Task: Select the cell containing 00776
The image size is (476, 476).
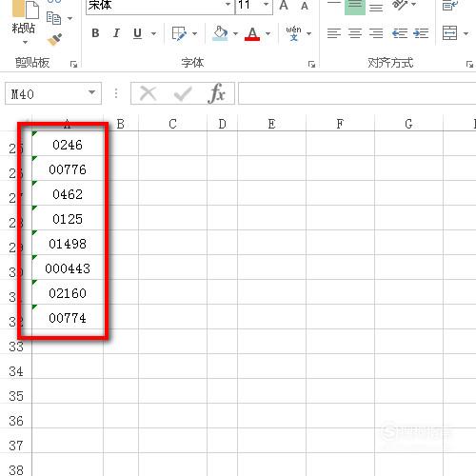Action: (68, 169)
